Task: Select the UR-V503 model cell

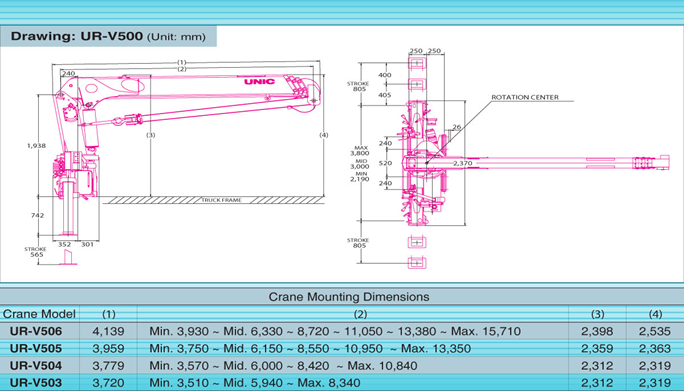Action: pos(36,383)
